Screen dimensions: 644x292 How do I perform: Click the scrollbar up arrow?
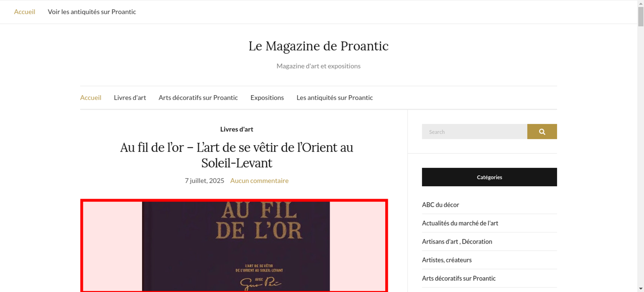[641, 3]
